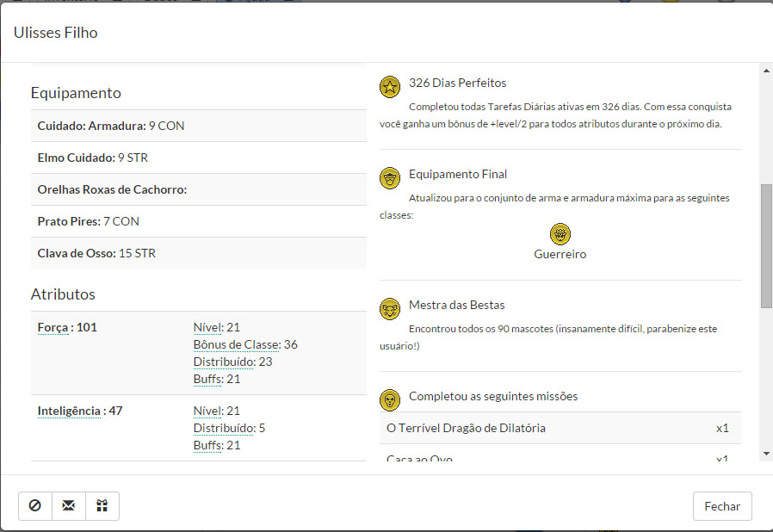This screenshot has width=773, height=532.
Task: Click Buffs label in the Força row
Action: pyautogui.click(x=208, y=379)
